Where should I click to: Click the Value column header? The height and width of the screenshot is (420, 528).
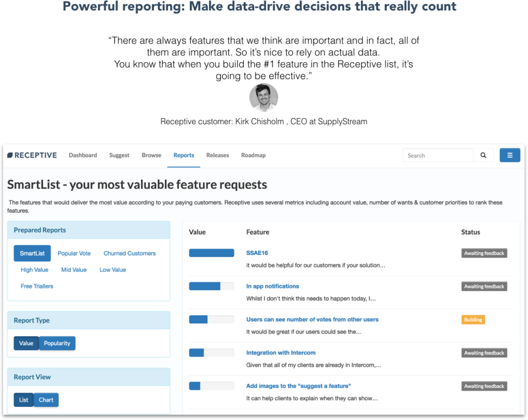(x=197, y=232)
